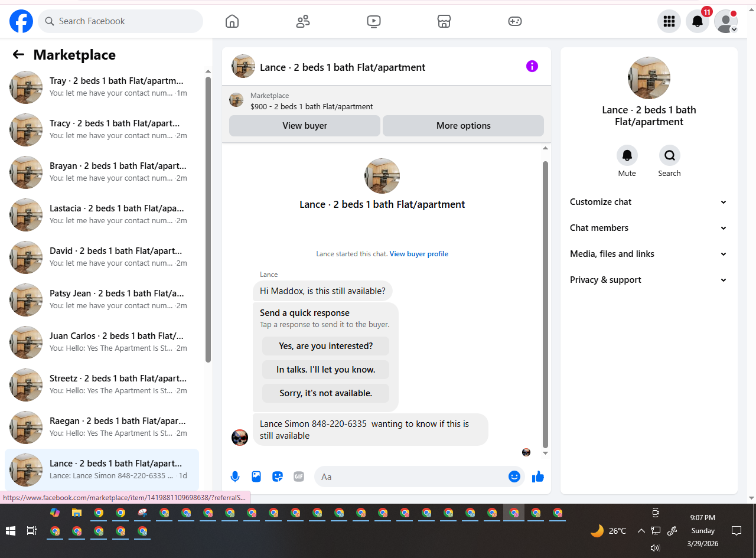The image size is (756, 558).
Task: Click 'Hi Maddox, is this still available?' message
Action: click(322, 291)
